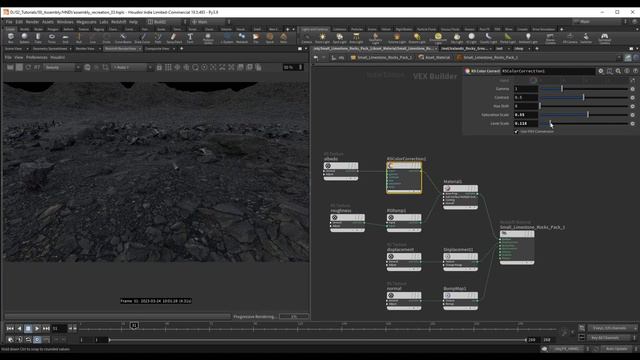The image size is (640, 360).
Task: Click the Contrast slider
Action: (584, 97)
